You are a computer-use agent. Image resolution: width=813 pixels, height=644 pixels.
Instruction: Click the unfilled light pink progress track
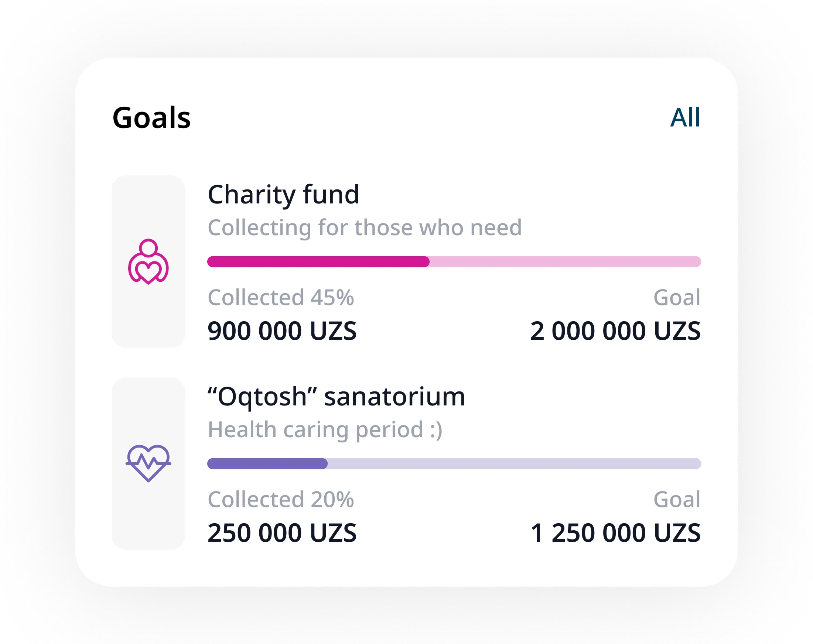[x=565, y=262]
